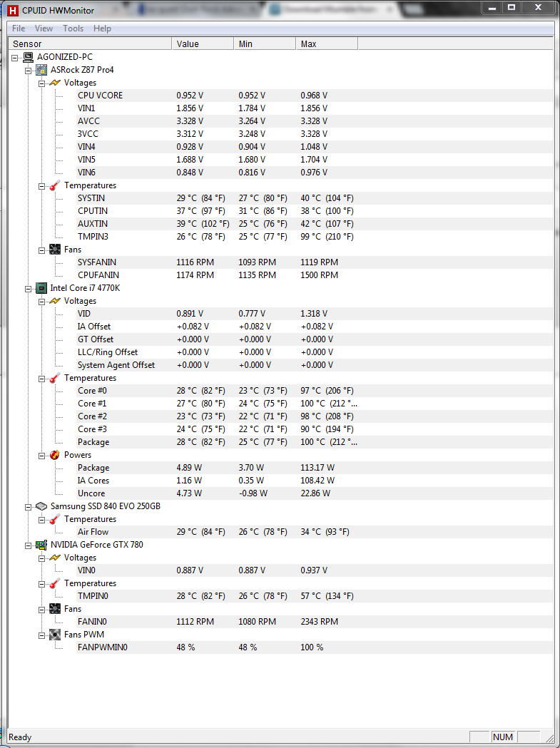Click the Ready status bar text

[20, 737]
